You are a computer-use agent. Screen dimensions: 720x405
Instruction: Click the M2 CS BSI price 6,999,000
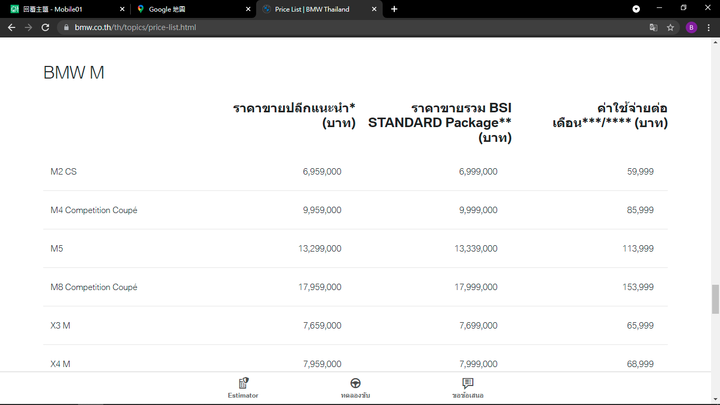(478, 172)
